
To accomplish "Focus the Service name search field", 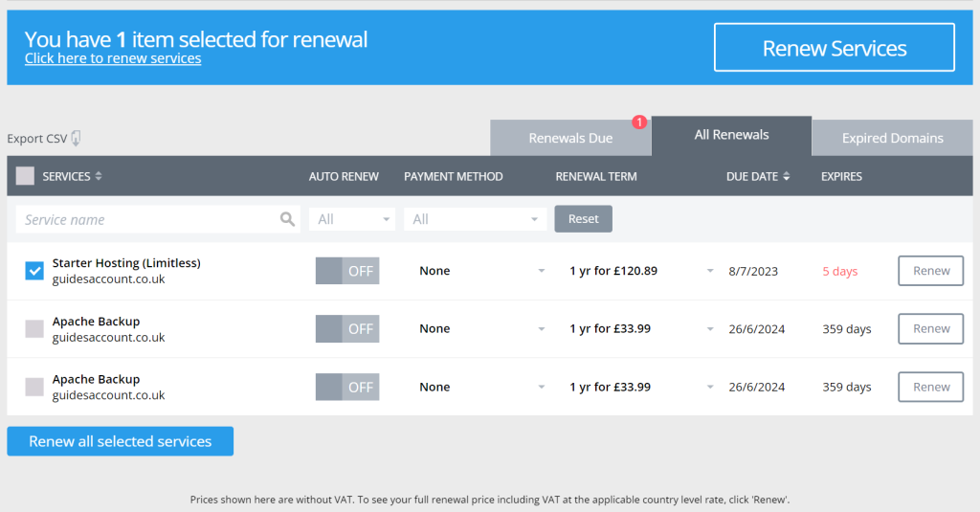I will click(158, 219).
